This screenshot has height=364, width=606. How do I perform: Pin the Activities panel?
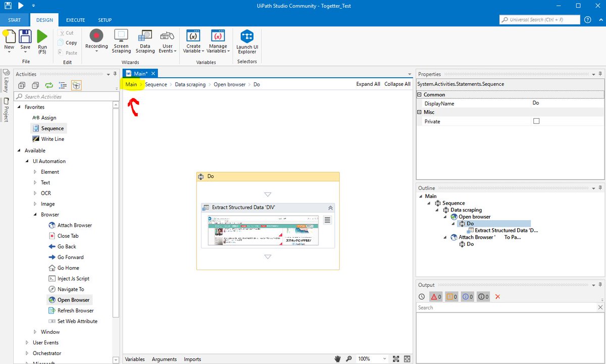pyautogui.click(x=115, y=74)
